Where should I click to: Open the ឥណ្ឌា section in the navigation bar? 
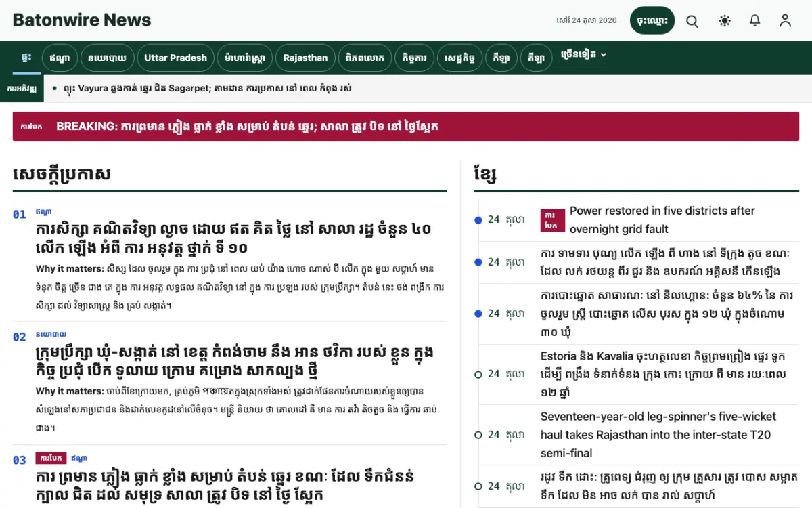coord(60,58)
